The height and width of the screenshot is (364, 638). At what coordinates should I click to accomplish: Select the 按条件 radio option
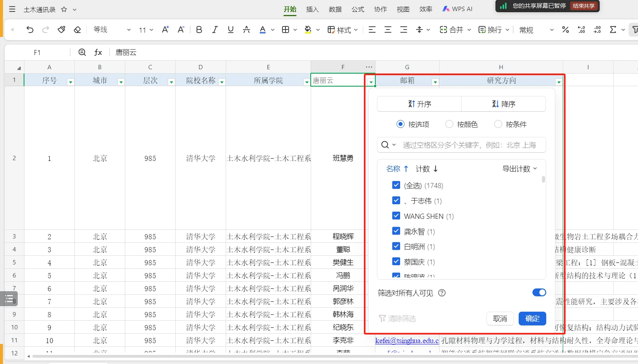[x=498, y=124]
